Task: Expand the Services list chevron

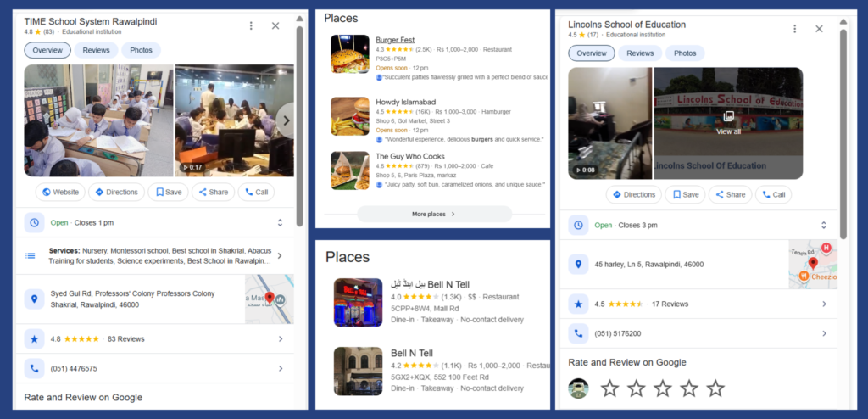Action: click(x=280, y=255)
